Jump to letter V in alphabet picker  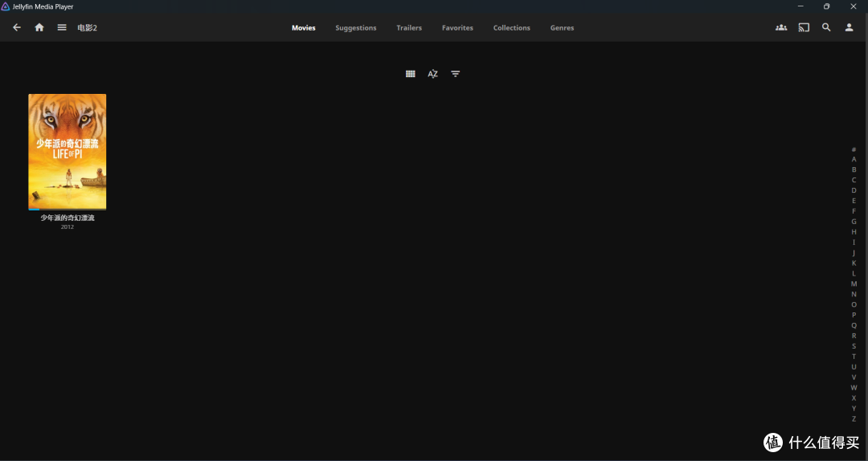(854, 377)
